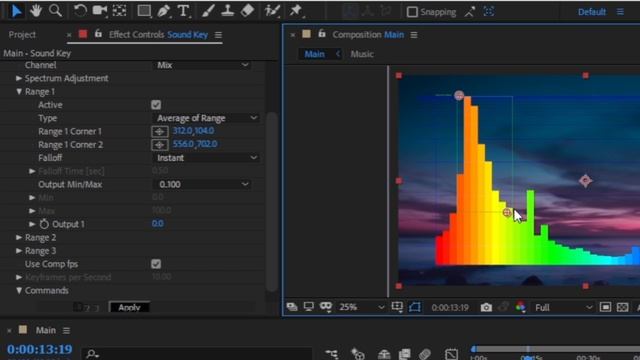Select the Brush tool
This screenshot has width=640, height=360.
coord(208,11)
